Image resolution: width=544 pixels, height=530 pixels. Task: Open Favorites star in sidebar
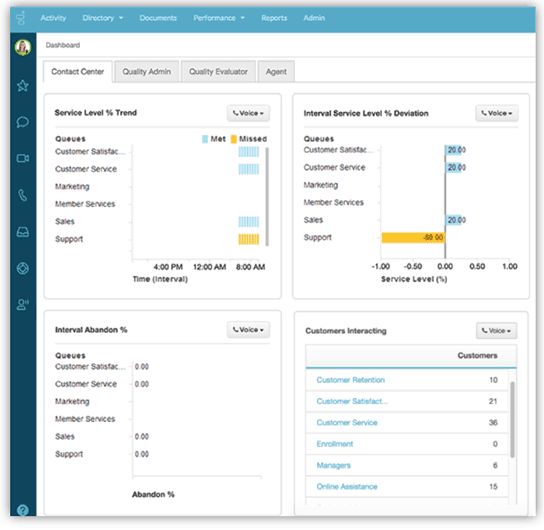click(23, 85)
